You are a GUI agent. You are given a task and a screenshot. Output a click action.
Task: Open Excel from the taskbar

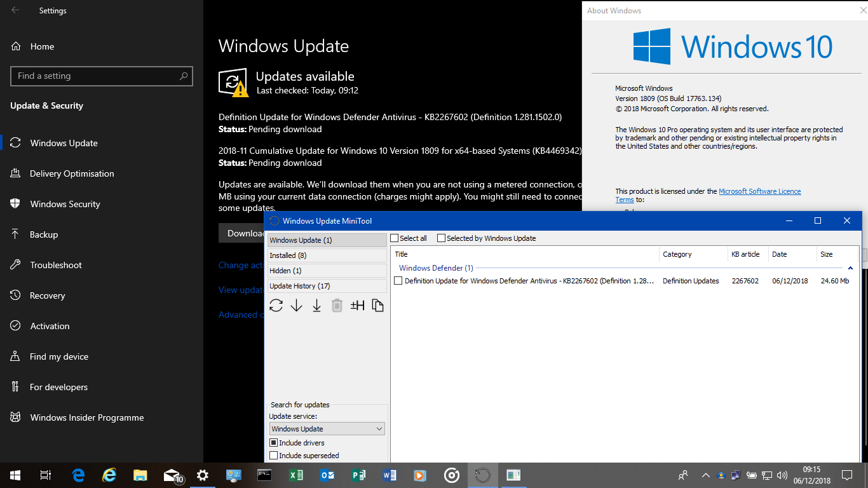point(296,475)
